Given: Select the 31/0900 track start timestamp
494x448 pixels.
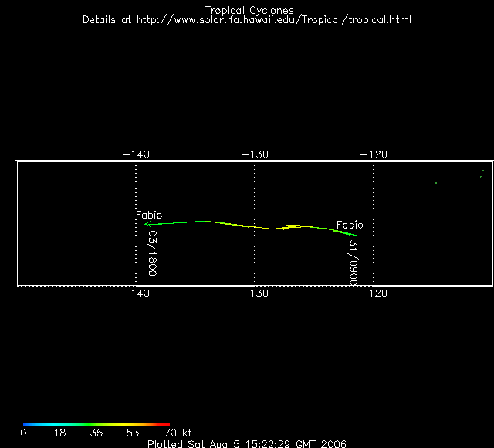Looking at the screenshot, I should [x=353, y=259].
